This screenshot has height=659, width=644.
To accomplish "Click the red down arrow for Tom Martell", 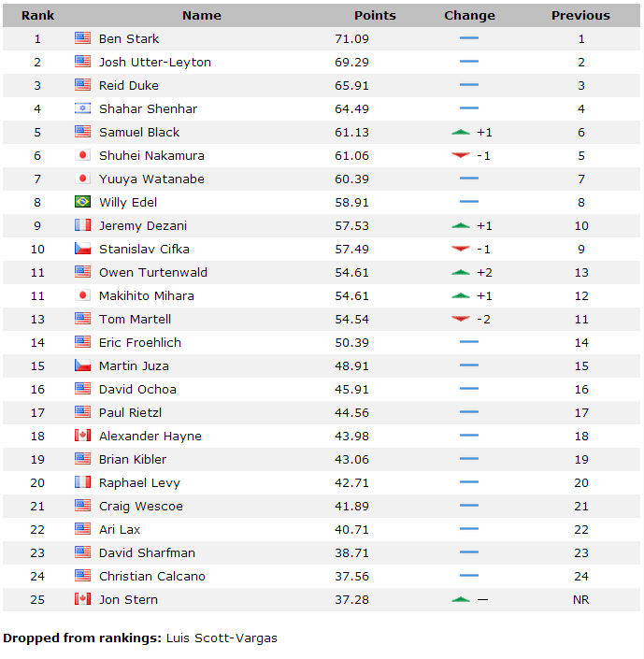I will (460, 319).
